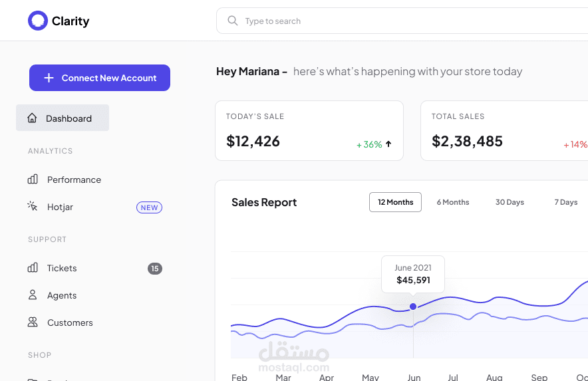Click the Hotjar cursor icon
This screenshot has height=381, width=588.
[x=32, y=206]
